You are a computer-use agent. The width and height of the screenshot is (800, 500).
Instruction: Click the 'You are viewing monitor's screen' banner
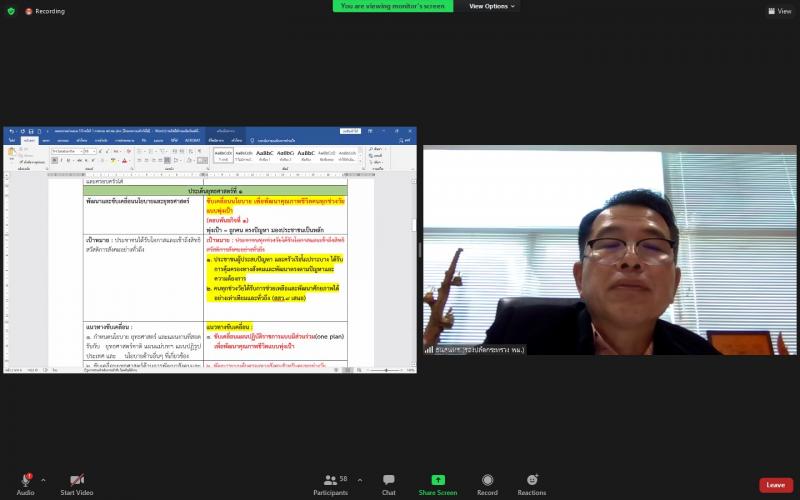pyautogui.click(x=392, y=6)
